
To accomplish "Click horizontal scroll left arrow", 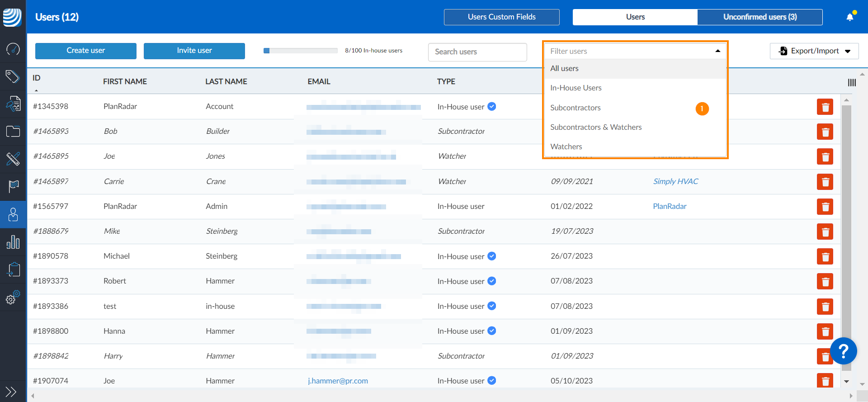I will coord(33,396).
